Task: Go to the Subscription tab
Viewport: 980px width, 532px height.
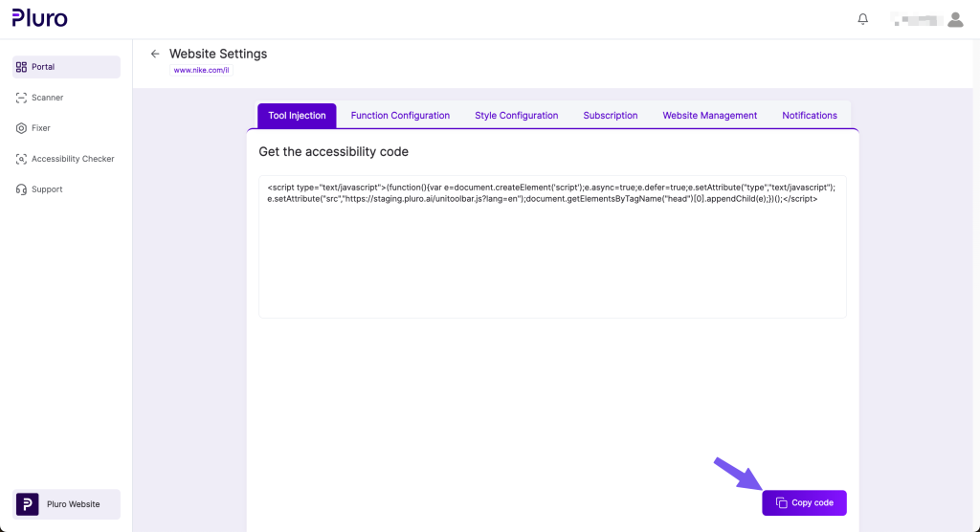Action: [610, 116]
